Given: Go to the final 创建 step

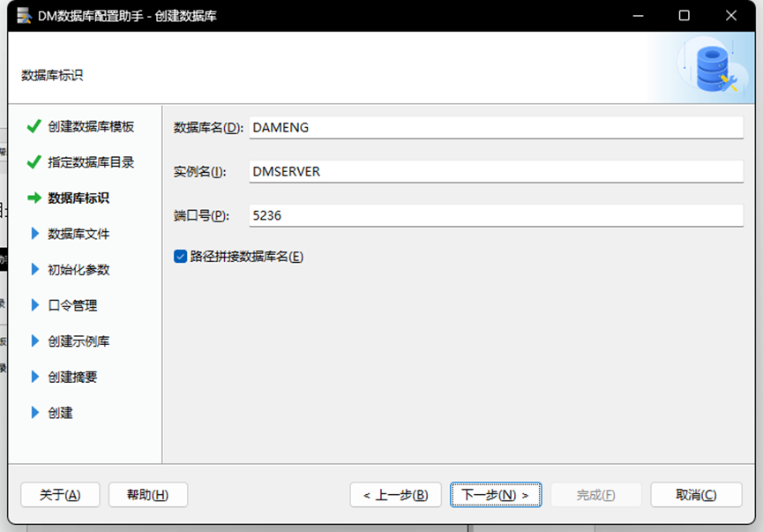Looking at the screenshot, I should tap(60, 413).
